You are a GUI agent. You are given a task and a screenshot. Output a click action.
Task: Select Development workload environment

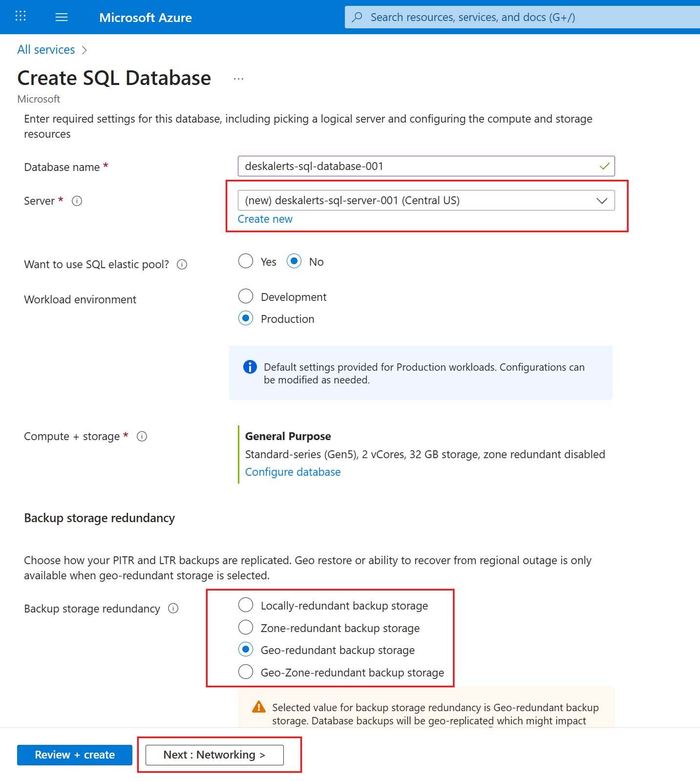246,296
